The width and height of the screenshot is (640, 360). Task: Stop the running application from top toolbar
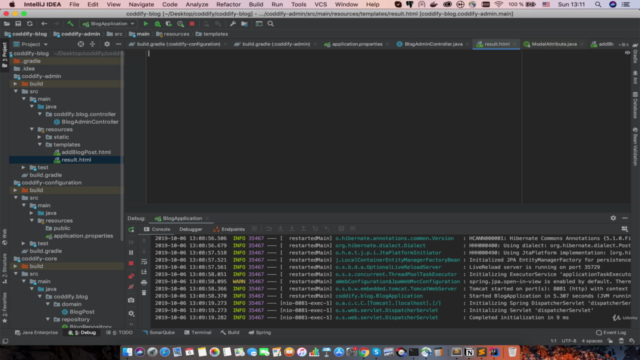(192, 24)
